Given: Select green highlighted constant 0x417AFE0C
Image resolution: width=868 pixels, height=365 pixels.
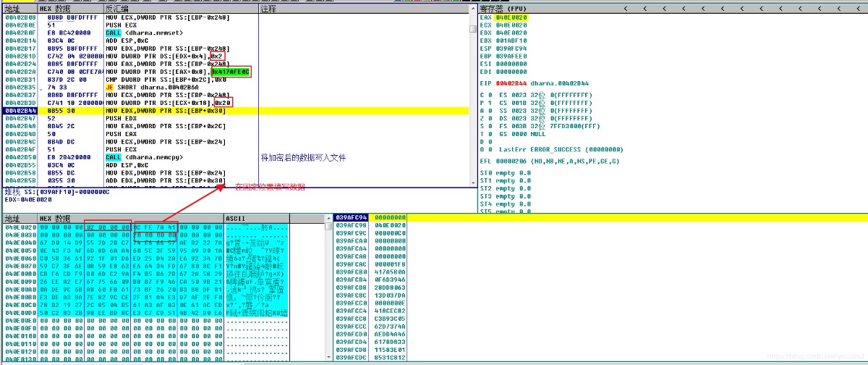Looking at the screenshot, I should pos(230,72).
